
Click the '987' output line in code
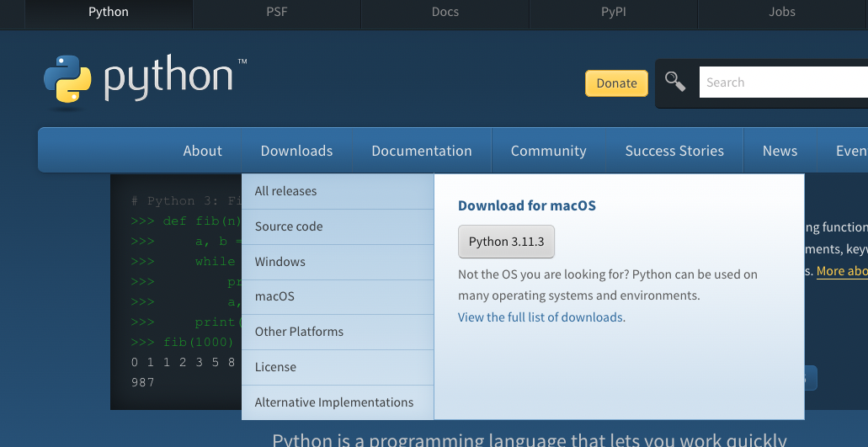click(x=143, y=382)
